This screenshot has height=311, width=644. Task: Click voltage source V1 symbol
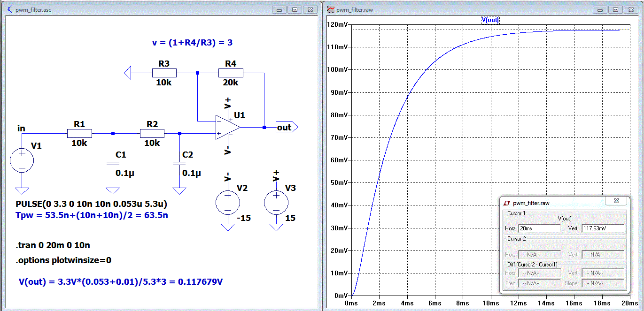click(x=22, y=160)
